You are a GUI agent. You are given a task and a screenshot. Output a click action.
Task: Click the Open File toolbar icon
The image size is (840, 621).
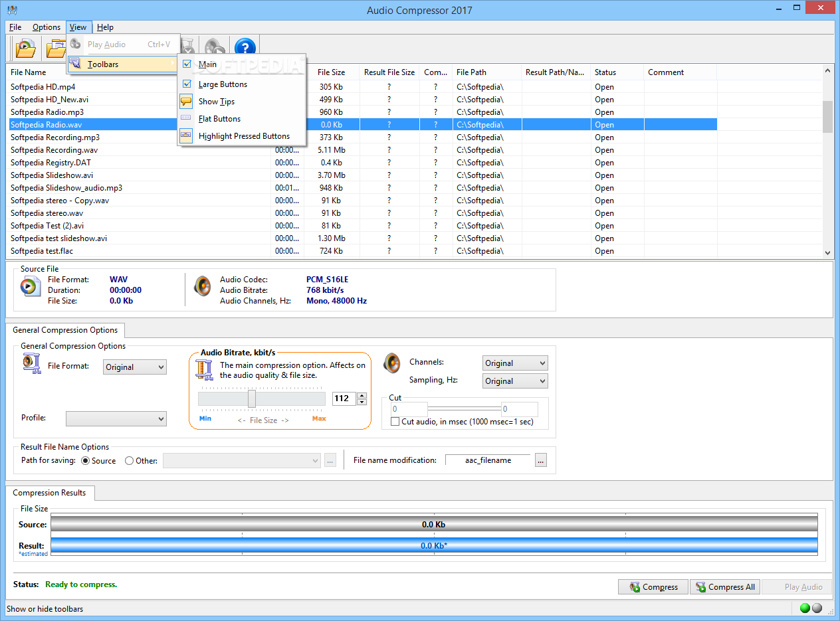[25, 47]
